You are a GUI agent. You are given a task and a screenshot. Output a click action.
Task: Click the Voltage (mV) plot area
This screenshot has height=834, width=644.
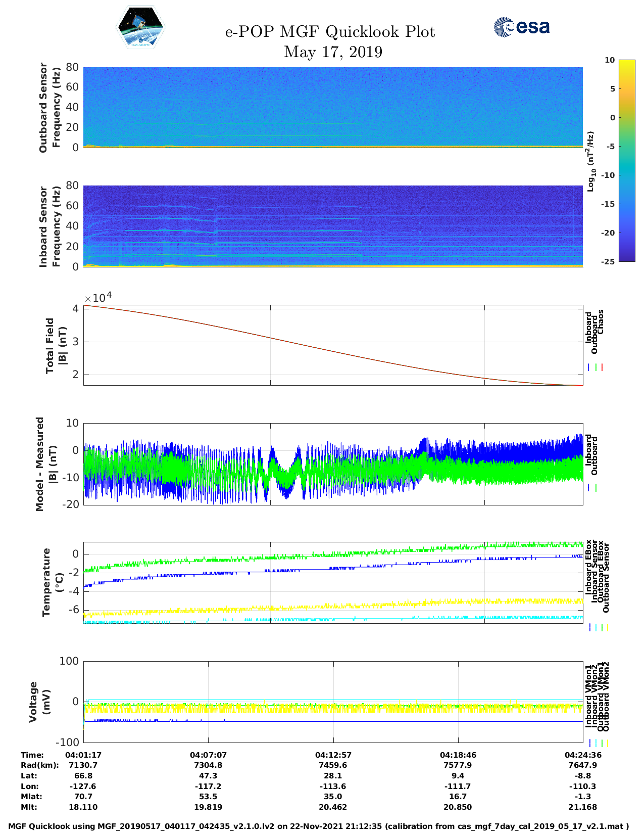pos(333,702)
